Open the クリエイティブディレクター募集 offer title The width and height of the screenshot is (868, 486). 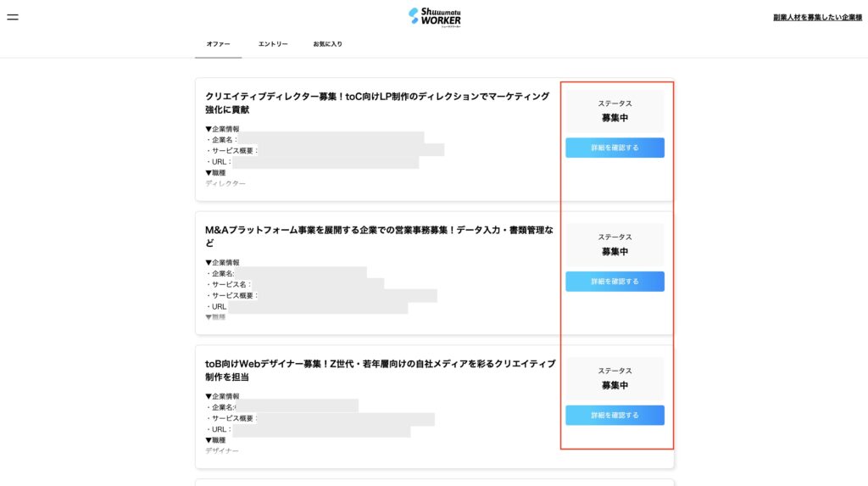[377, 103]
